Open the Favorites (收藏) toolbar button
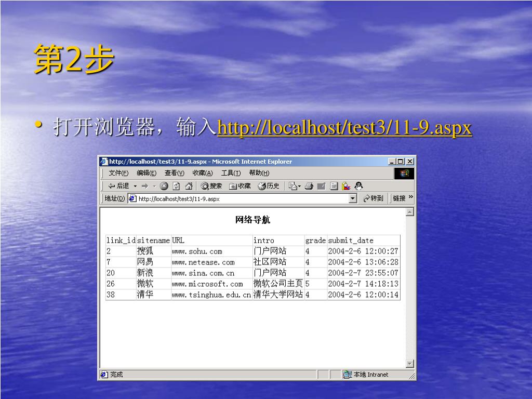 pyautogui.click(x=240, y=186)
